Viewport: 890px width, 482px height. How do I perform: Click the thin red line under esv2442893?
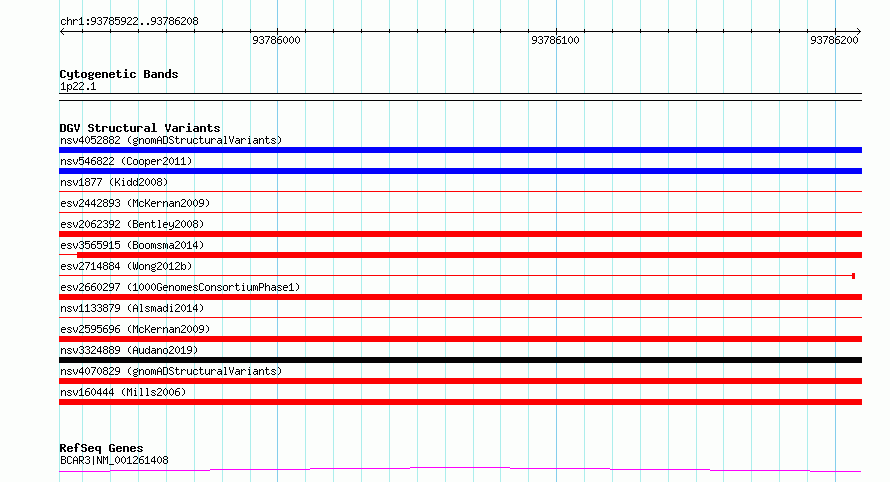(460, 213)
